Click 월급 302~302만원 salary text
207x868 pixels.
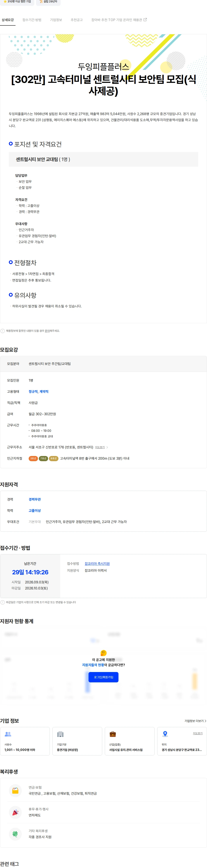point(42,414)
